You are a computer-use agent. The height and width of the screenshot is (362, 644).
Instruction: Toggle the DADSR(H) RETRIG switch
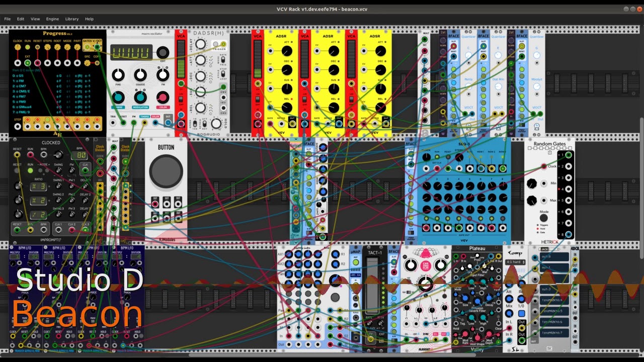pos(205,123)
